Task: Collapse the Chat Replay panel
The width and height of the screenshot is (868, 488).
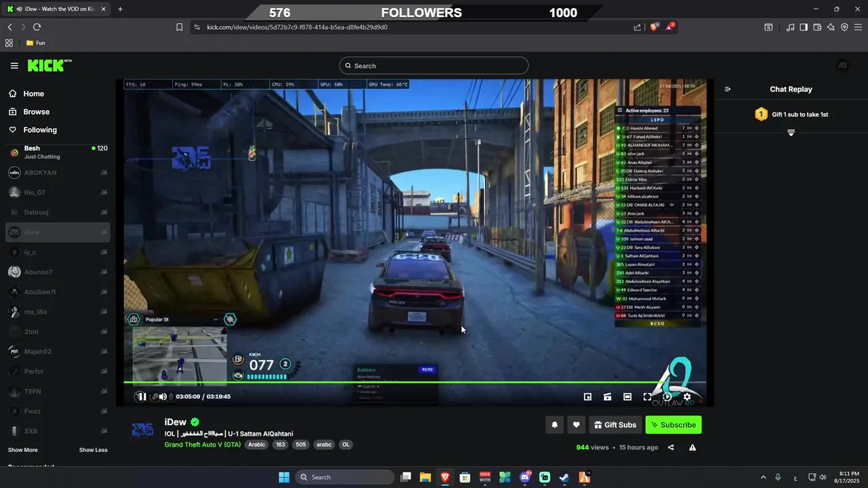Action: click(728, 89)
